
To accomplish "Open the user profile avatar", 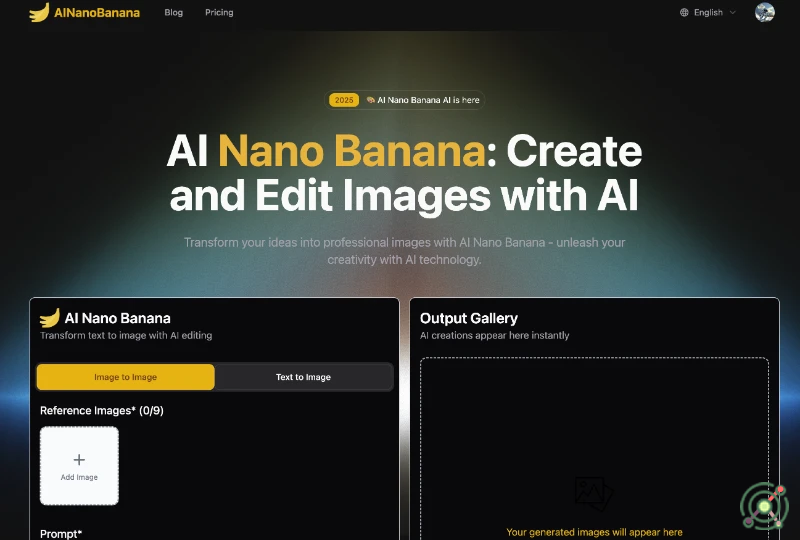I will click(x=764, y=13).
